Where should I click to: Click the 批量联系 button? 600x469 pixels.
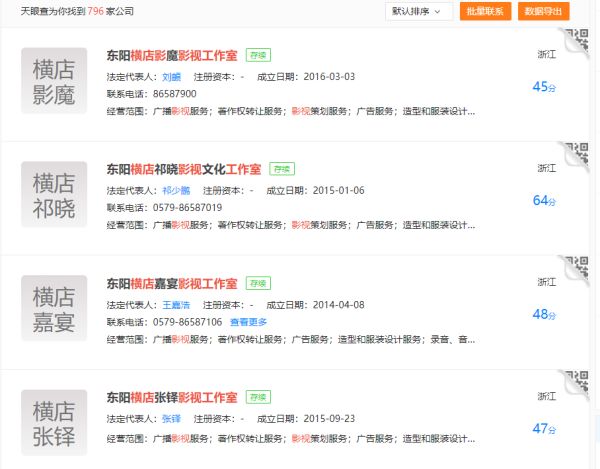(x=485, y=11)
